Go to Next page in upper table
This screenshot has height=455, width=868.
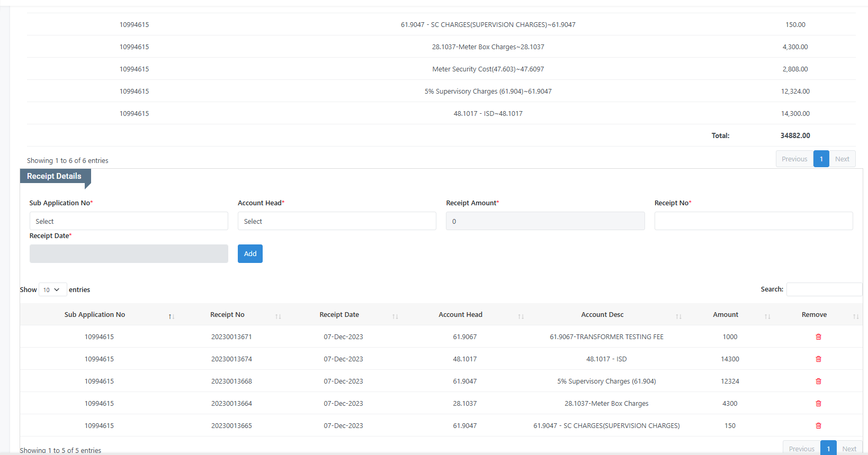[x=842, y=159]
